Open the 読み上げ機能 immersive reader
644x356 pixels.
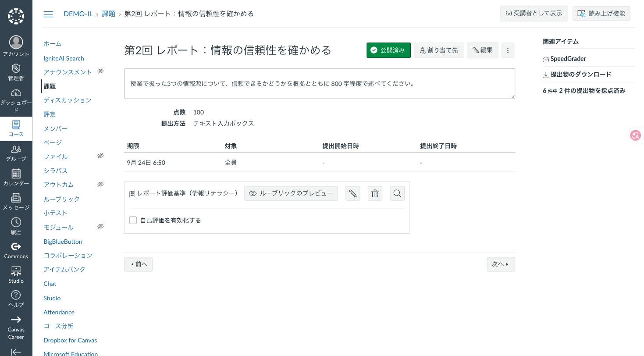601,14
